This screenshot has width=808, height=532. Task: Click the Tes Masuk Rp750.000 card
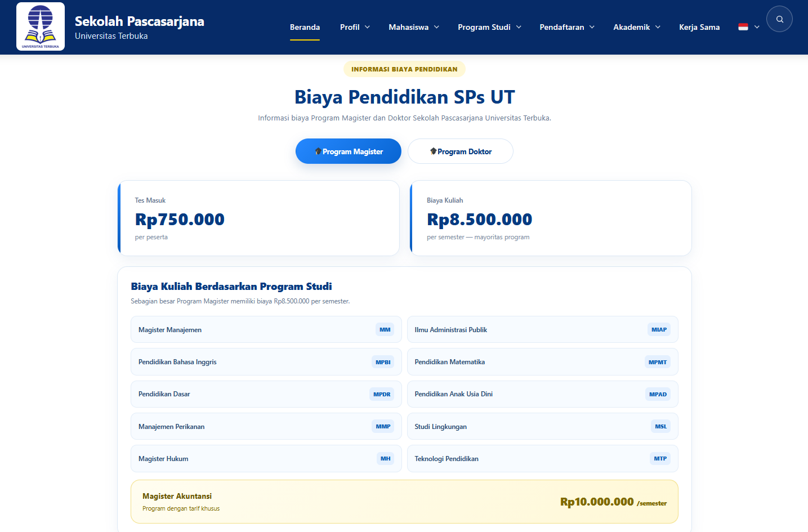tap(258, 218)
